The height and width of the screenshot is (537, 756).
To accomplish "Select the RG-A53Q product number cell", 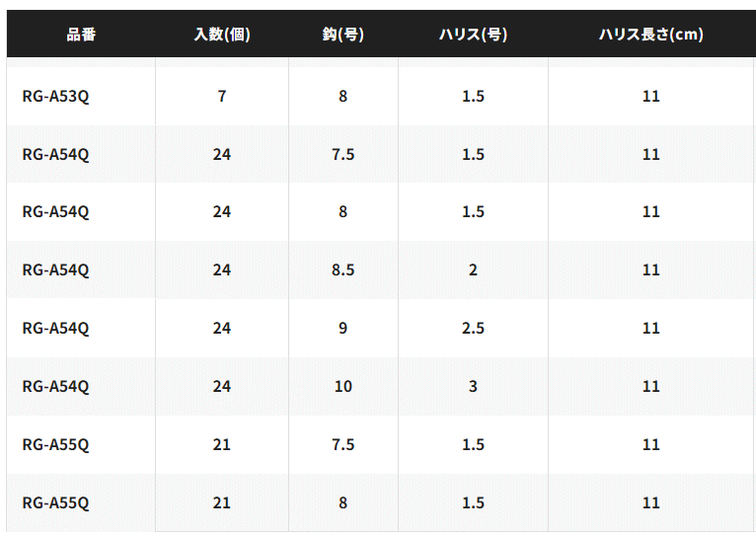I will 55,97.
